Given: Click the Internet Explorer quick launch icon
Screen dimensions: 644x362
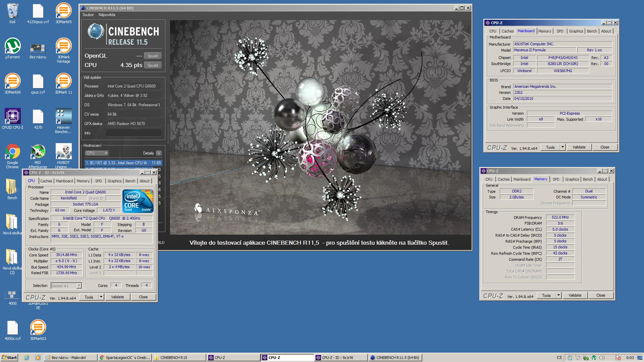Looking at the screenshot, I should coord(27,358).
